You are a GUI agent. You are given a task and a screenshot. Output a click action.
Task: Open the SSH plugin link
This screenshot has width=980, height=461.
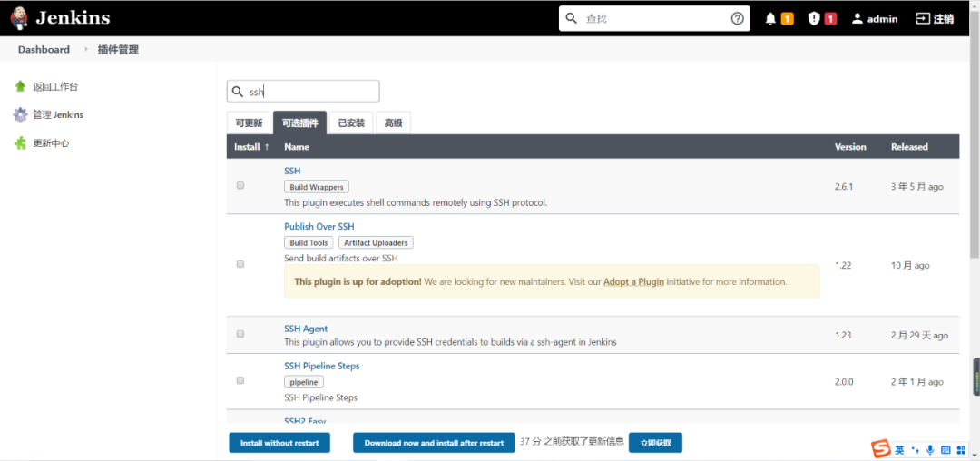tap(292, 171)
